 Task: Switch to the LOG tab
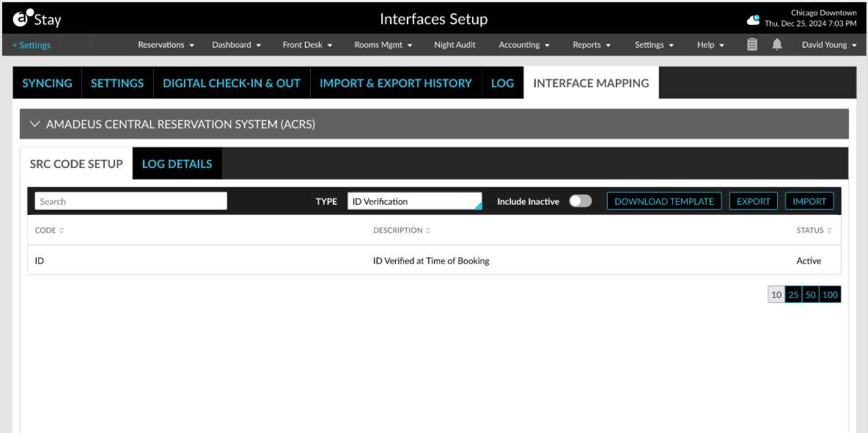click(503, 83)
